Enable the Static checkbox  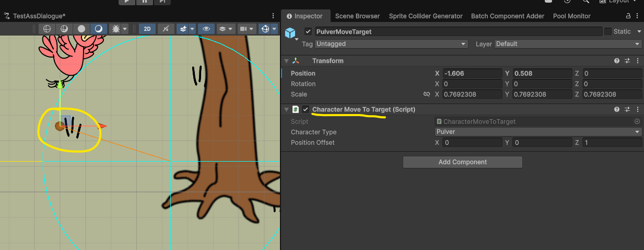(x=608, y=31)
